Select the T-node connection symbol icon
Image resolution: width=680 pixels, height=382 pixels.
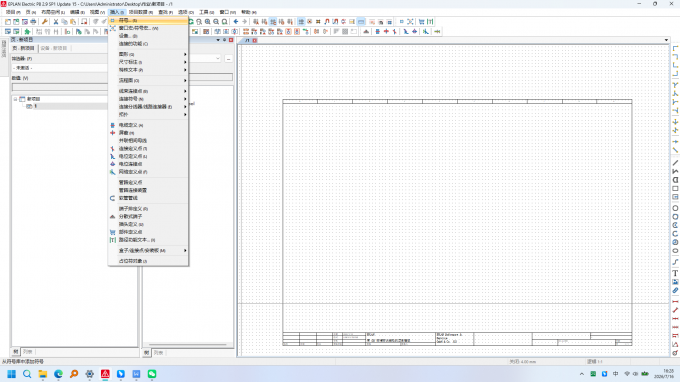tap(675, 85)
